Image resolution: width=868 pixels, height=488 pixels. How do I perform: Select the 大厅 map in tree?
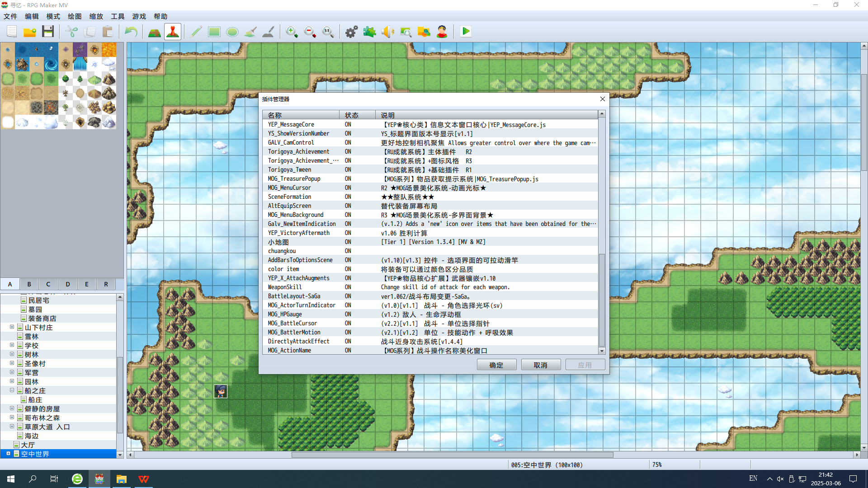pos(28,445)
